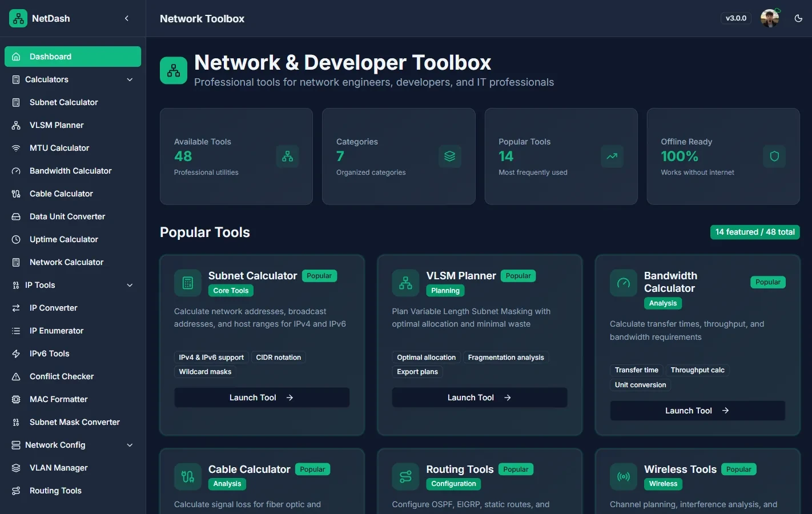Click the Cable Calculator sidebar icon
The width and height of the screenshot is (812, 514).
pyautogui.click(x=16, y=194)
